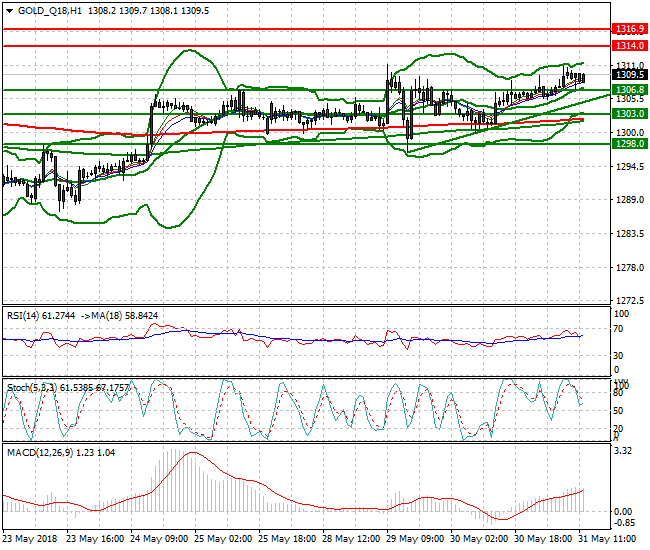Click the 1289.0 price scale value

pos(630,200)
